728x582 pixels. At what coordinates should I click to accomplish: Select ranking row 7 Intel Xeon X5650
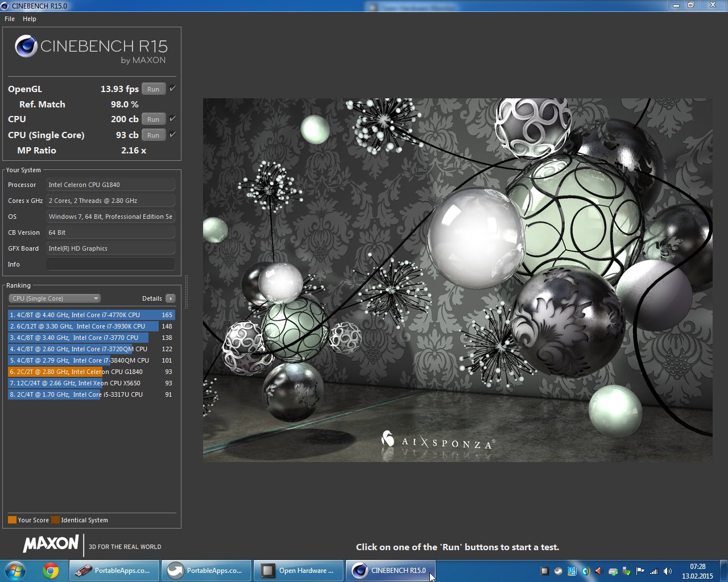tap(91, 383)
